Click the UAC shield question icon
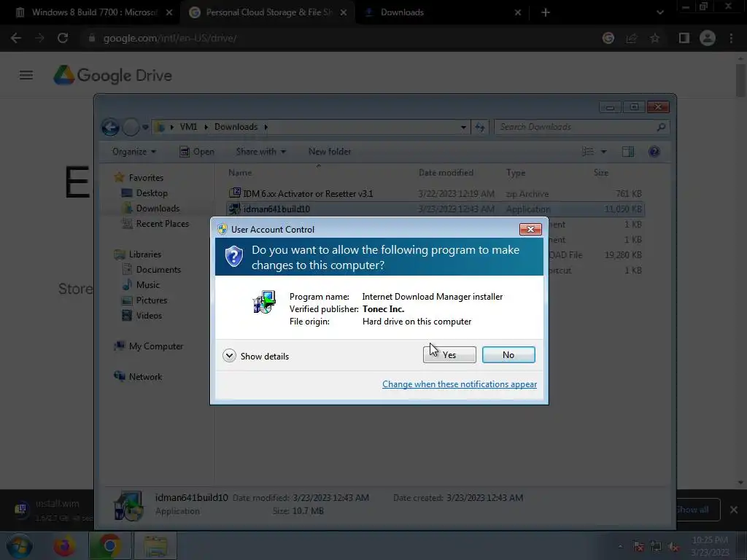Viewport: 747px width, 560px height. [234, 257]
